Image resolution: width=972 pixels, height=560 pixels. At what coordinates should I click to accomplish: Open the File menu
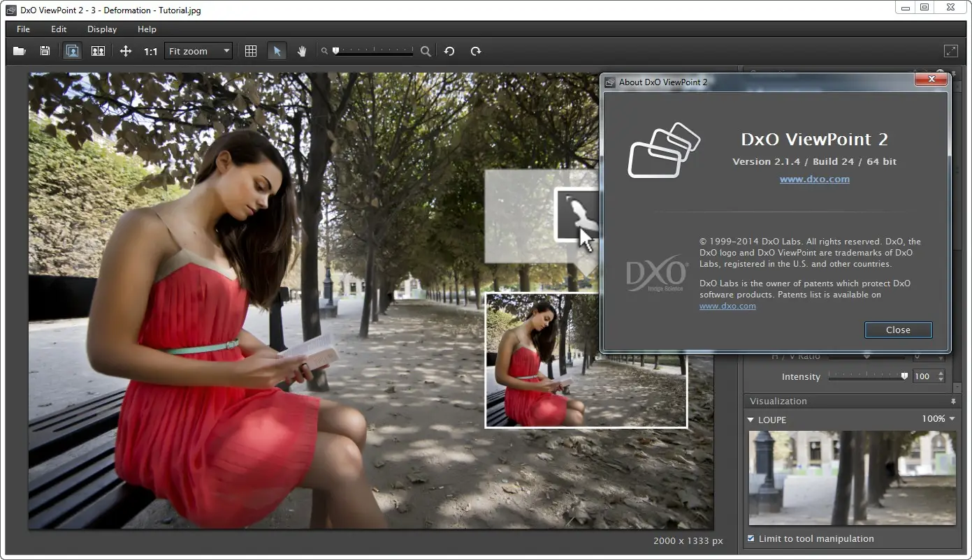[23, 29]
